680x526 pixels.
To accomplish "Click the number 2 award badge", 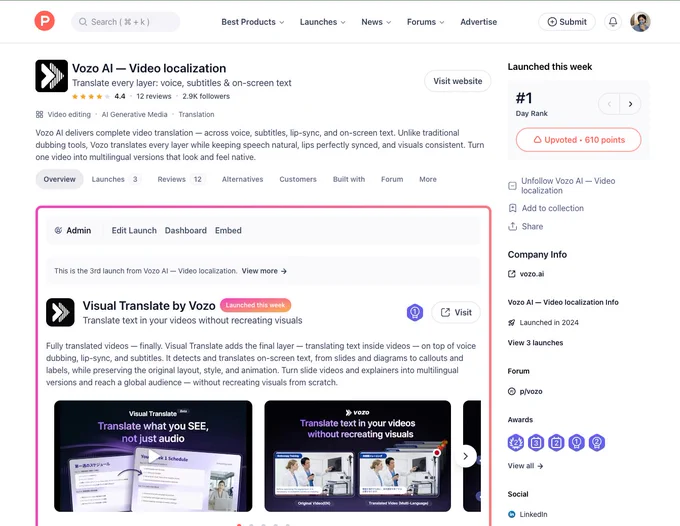I will pyautogui.click(x=556, y=443).
